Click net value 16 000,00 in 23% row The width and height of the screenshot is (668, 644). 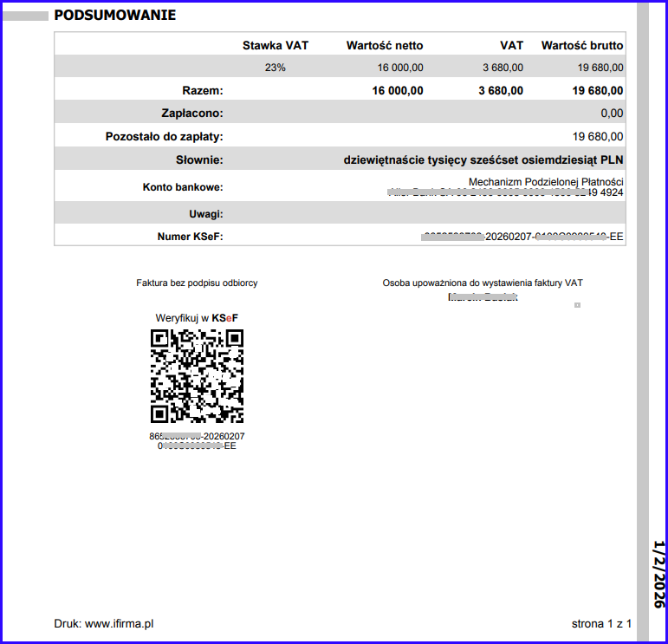[400, 68]
